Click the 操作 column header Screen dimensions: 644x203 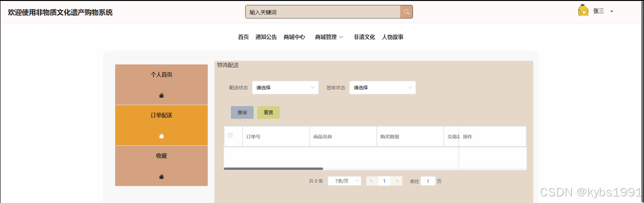point(492,136)
